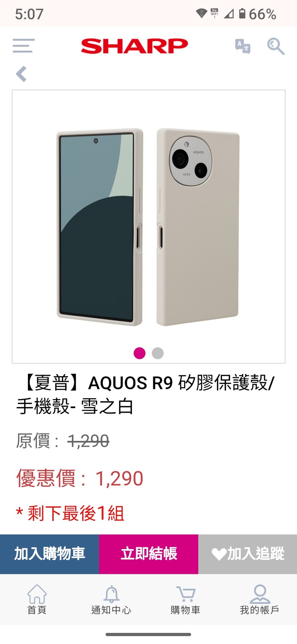The image size is (297, 644).
Task: Tap the battery status icon
Action: [242, 14]
